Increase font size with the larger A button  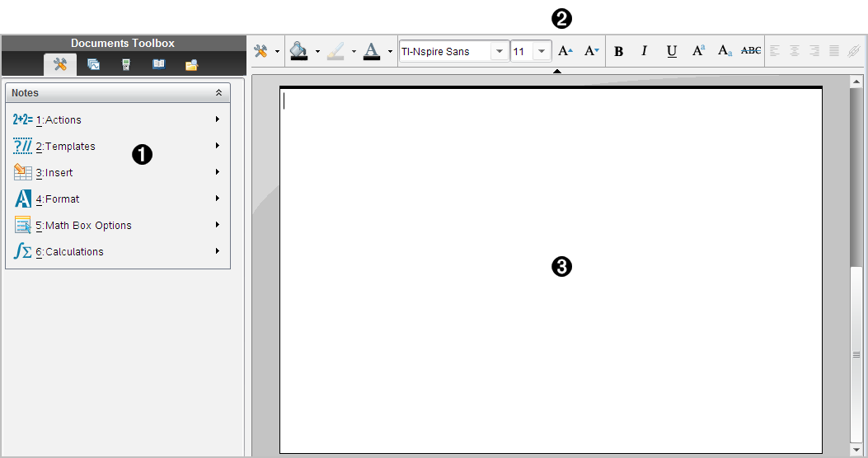click(565, 51)
